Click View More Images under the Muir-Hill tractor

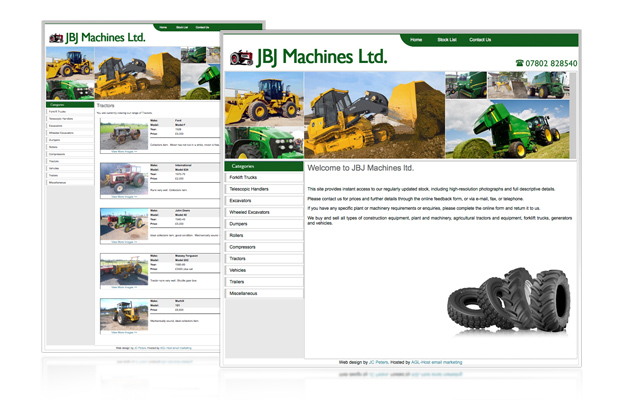pyautogui.click(x=124, y=332)
